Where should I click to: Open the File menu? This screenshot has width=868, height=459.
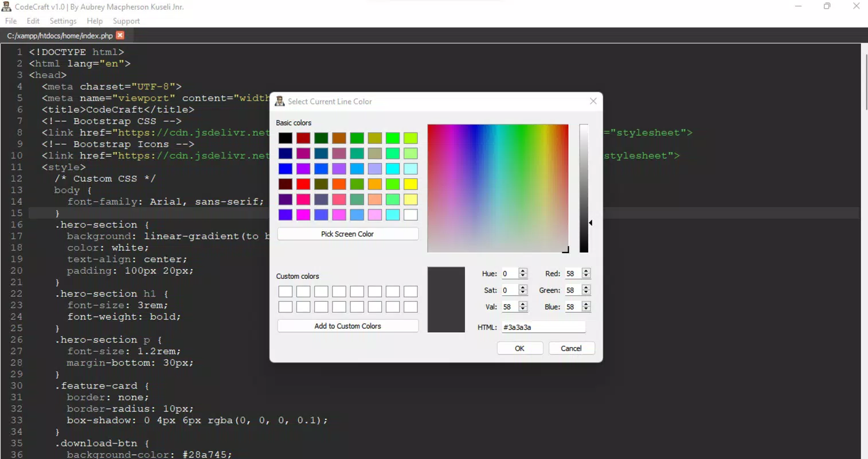[x=11, y=21]
